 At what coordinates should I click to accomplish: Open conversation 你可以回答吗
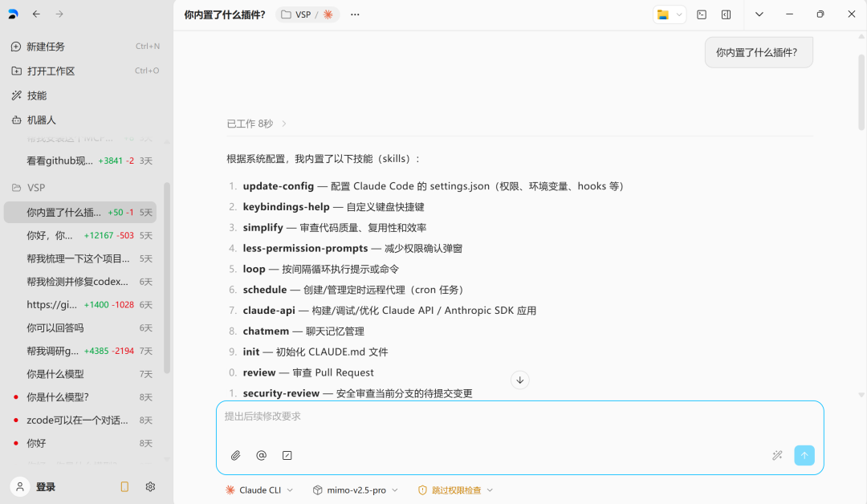(80, 327)
